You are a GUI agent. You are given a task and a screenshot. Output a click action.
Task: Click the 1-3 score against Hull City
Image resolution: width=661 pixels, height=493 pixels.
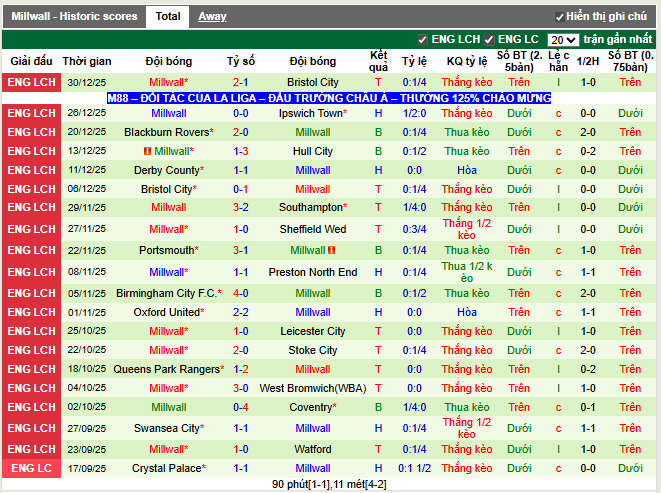[241, 151]
